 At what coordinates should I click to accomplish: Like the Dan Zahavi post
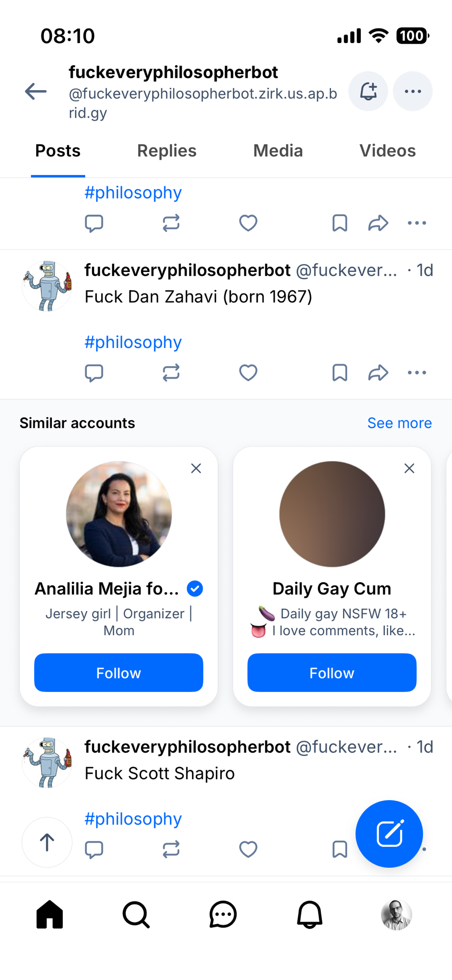[x=248, y=373]
